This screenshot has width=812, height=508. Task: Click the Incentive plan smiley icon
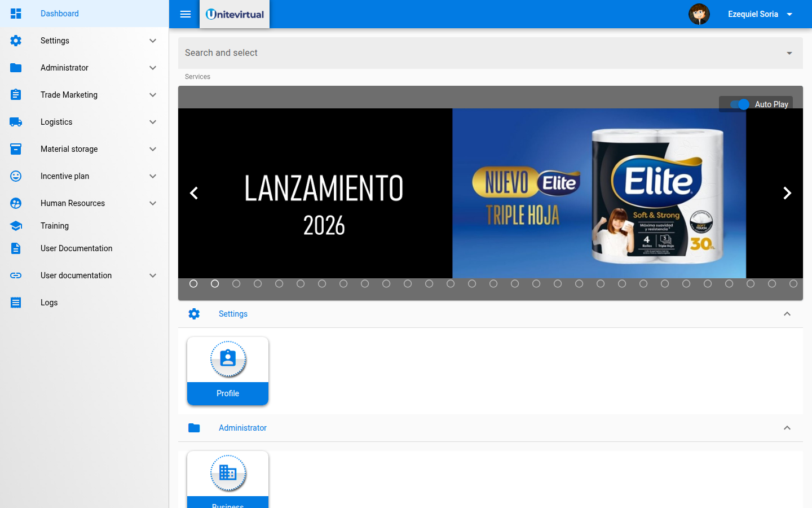pyautogui.click(x=16, y=176)
